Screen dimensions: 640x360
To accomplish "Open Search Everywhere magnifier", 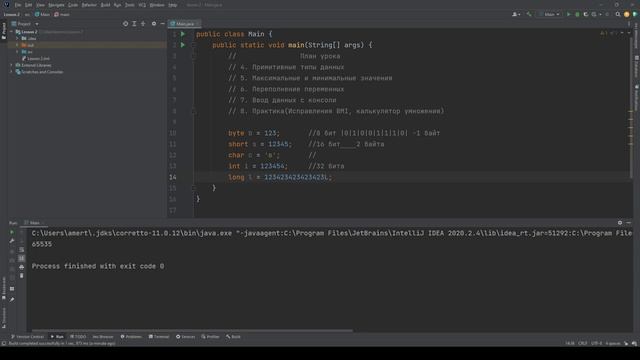I will pyautogui.click(x=618, y=14).
